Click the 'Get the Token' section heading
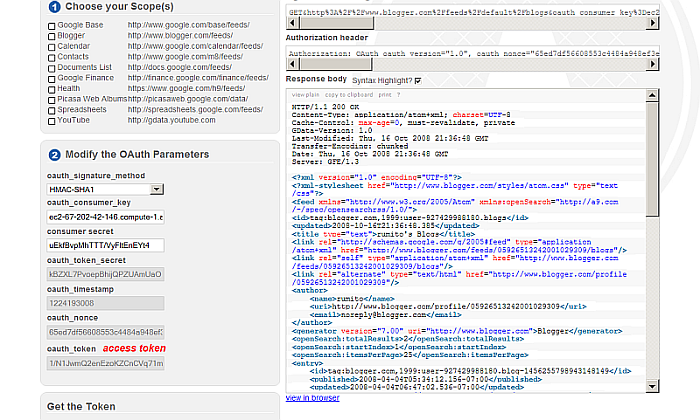700x420 pixels. (81, 407)
